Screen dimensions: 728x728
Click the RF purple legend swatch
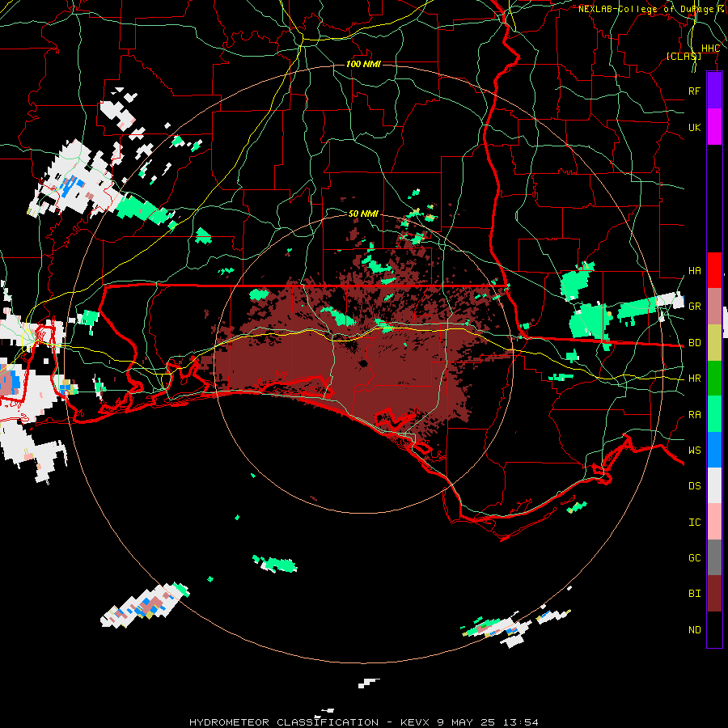coord(714,91)
